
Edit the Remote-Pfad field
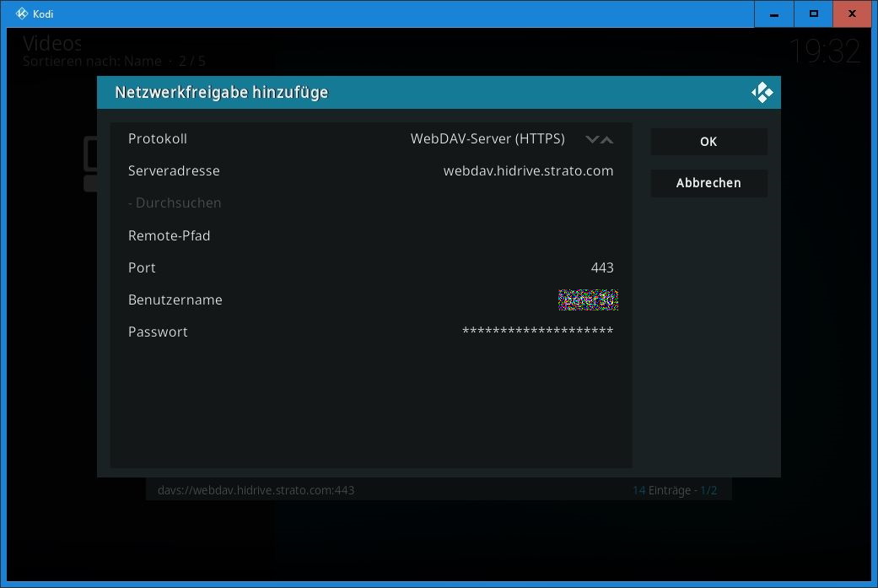[x=371, y=235]
